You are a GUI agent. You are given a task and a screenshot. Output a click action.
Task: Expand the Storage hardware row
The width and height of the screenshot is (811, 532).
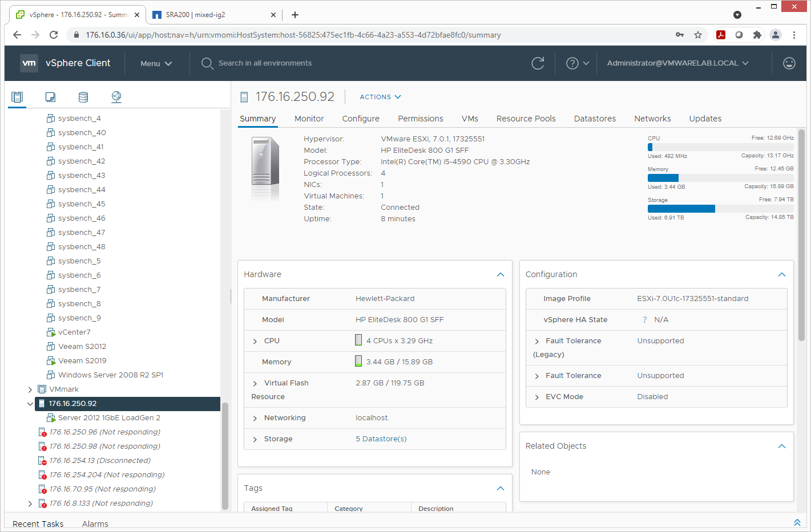click(x=255, y=439)
